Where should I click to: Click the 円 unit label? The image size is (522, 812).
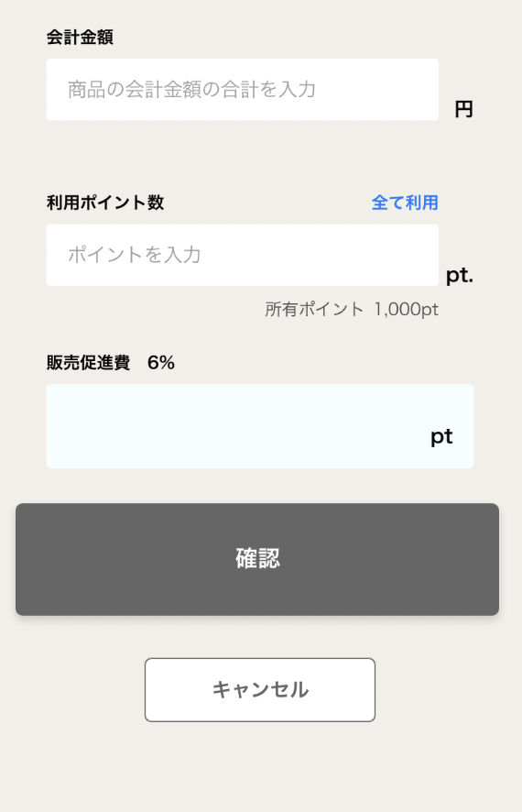(x=463, y=109)
